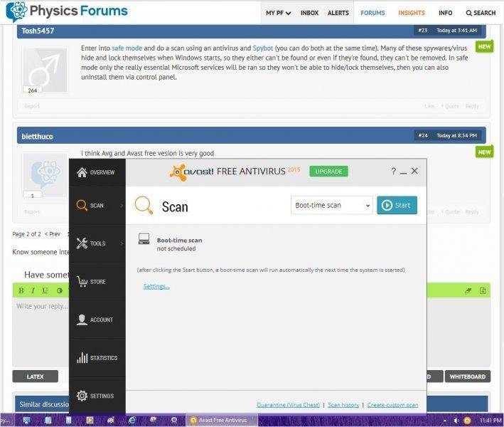The width and height of the screenshot is (504, 427).
Task: Open the ALERTS menu item
Action: (x=338, y=13)
